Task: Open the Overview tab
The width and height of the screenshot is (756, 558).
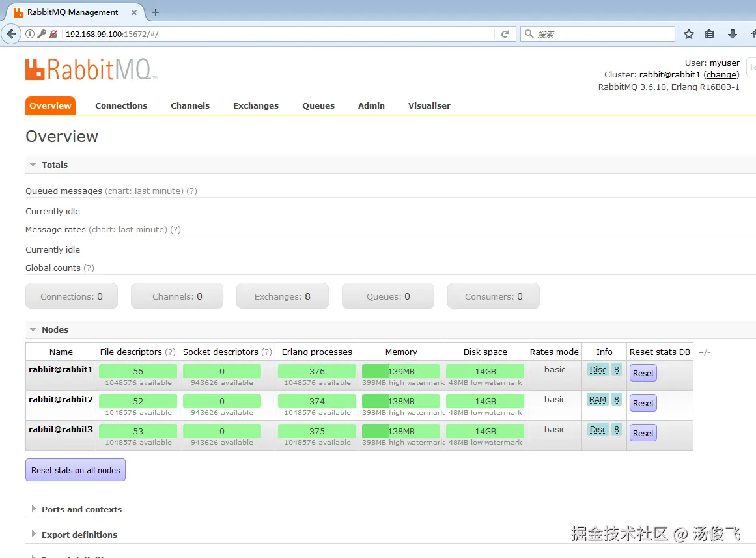Action: (x=50, y=105)
